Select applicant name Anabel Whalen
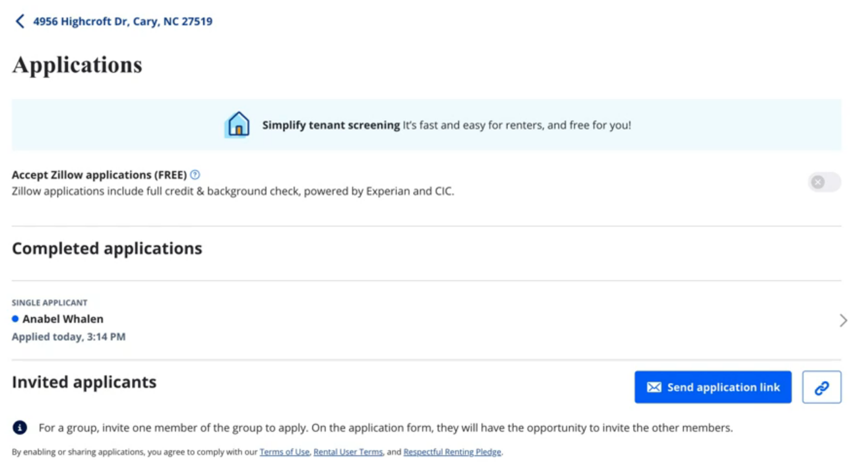Image resolution: width=868 pixels, height=474 pixels. (63, 319)
